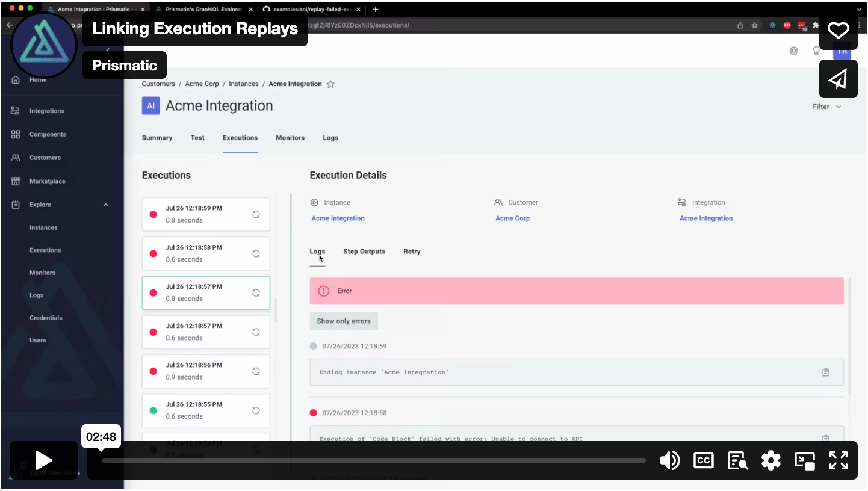This screenshot has width=868, height=491.
Task: Open video settings gear
Action: (770, 461)
